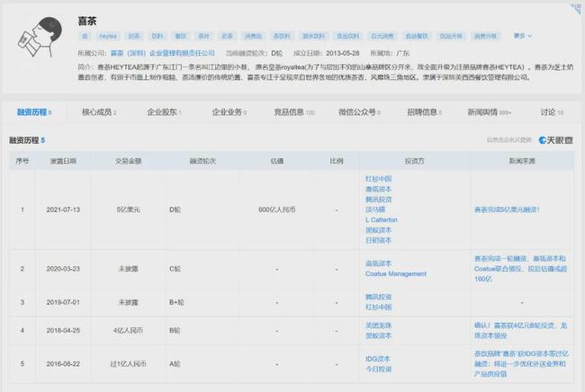Click the B+轮 round cell
Screen dimensions: 585x392
pyautogui.click(x=176, y=302)
